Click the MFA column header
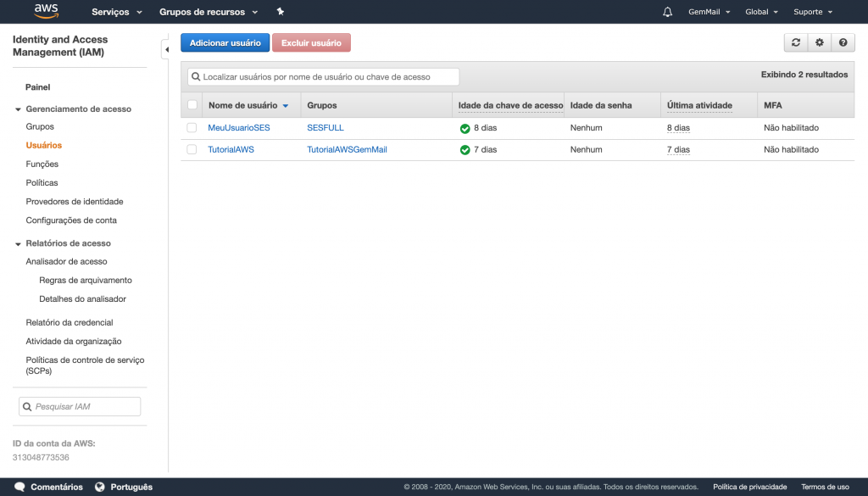This screenshot has width=868, height=496. pyautogui.click(x=773, y=105)
